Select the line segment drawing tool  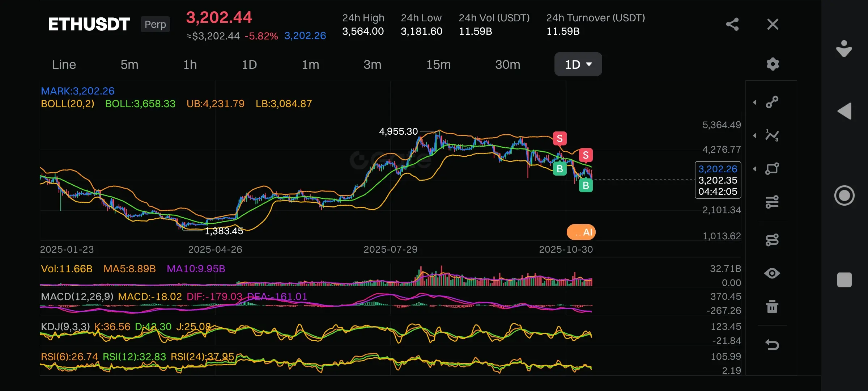coord(772,102)
